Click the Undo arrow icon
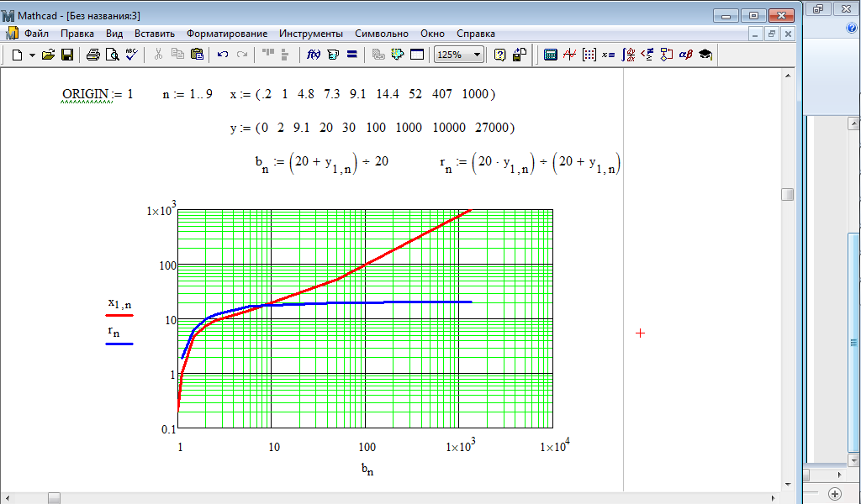 pyautogui.click(x=223, y=55)
